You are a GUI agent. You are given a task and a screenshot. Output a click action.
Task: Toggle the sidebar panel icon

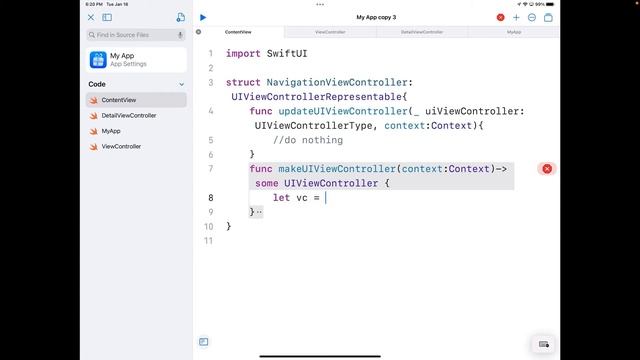[107, 17]
